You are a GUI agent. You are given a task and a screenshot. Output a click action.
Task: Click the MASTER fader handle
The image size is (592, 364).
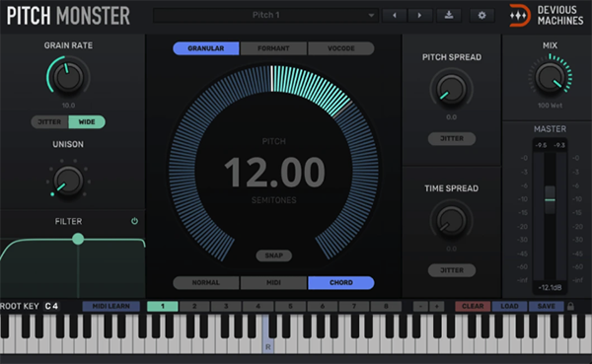point(551,199)
